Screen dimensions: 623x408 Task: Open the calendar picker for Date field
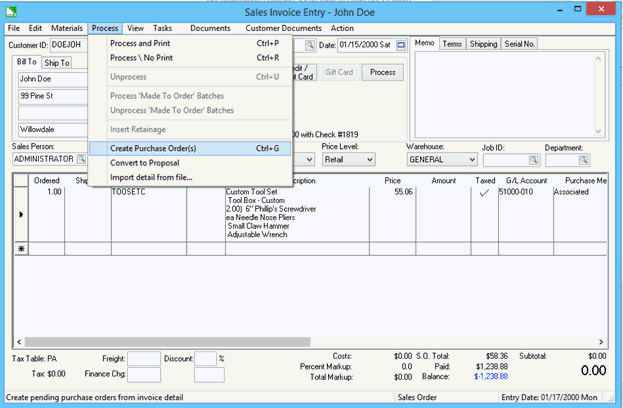(401, 45)
